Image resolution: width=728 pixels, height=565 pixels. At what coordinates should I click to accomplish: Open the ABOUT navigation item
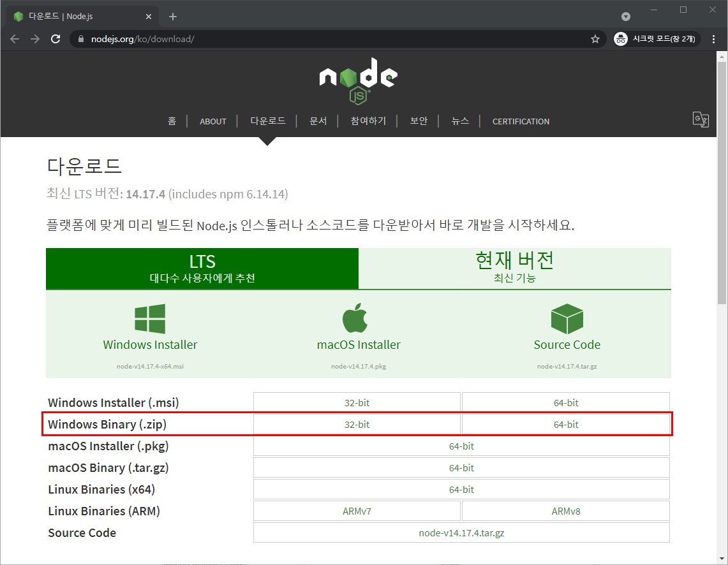coord(213,122)
